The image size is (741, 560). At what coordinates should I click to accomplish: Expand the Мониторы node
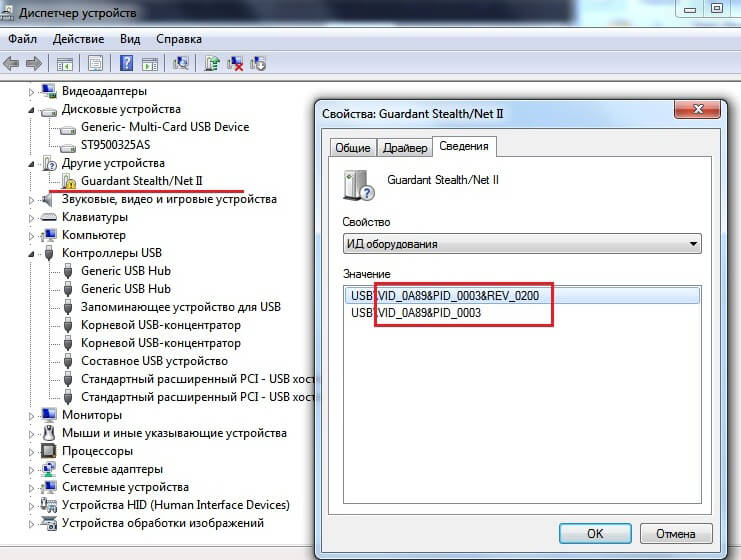click(31, 416)
